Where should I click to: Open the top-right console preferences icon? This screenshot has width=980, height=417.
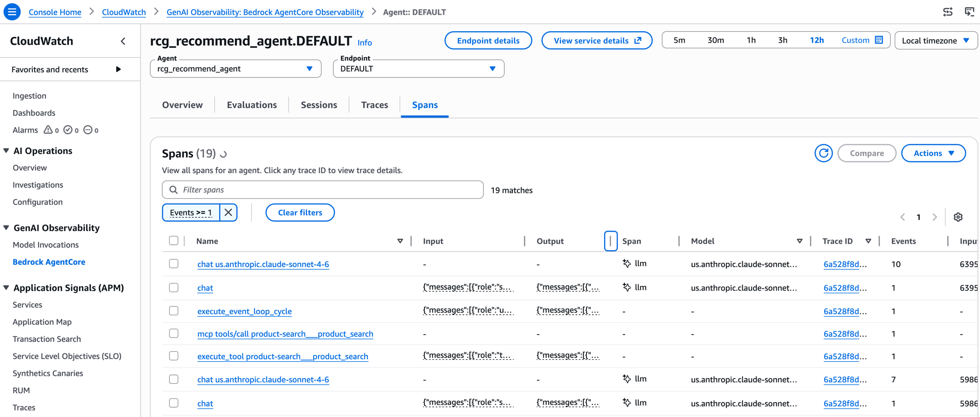[x=948, y=12]
